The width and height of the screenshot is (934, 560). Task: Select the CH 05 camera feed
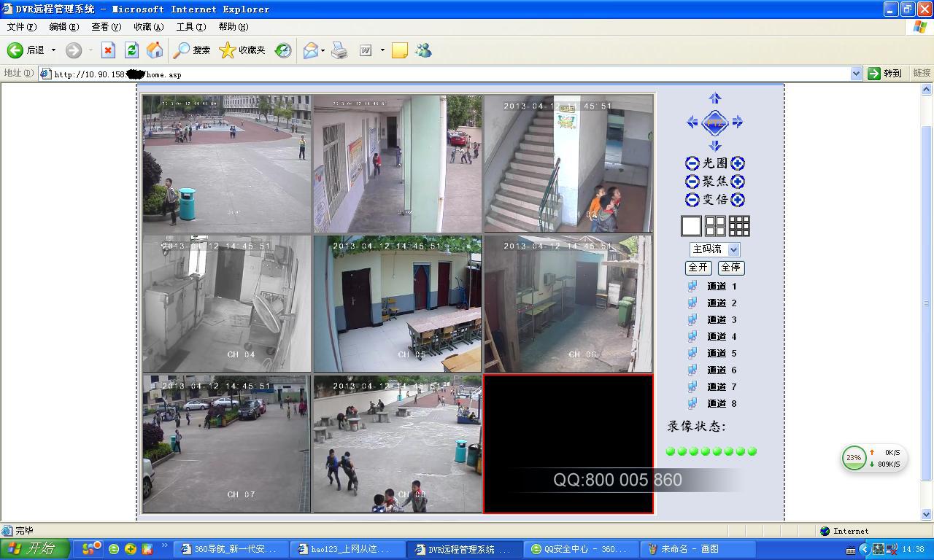coord(398,303)
